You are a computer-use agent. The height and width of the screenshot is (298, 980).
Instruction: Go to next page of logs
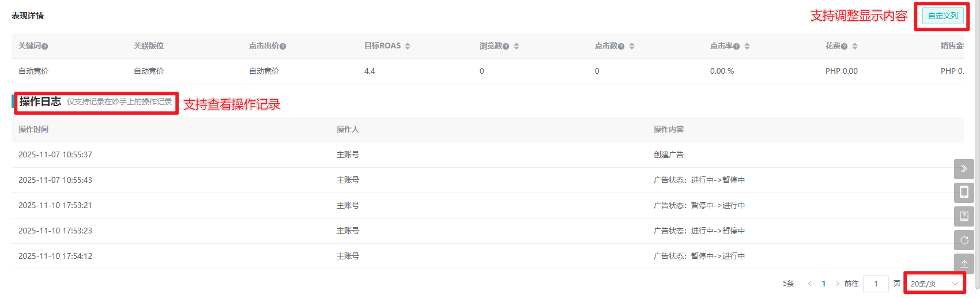[x=838, y=284]
